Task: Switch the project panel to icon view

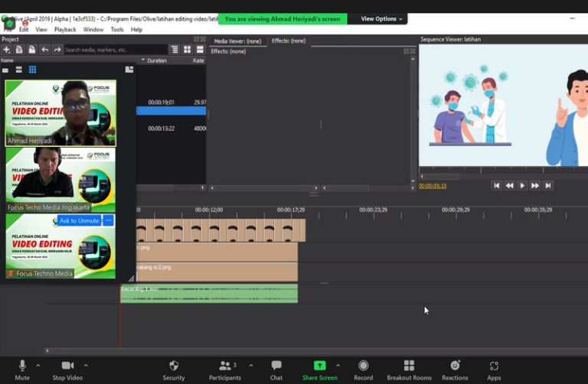Action: click(187, 50)
